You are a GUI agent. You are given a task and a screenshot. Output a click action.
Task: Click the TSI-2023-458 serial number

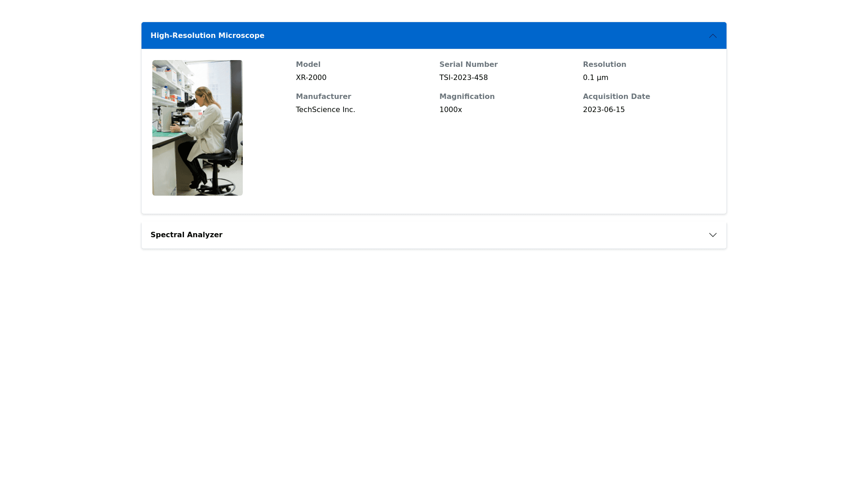(x=463, y=78)
